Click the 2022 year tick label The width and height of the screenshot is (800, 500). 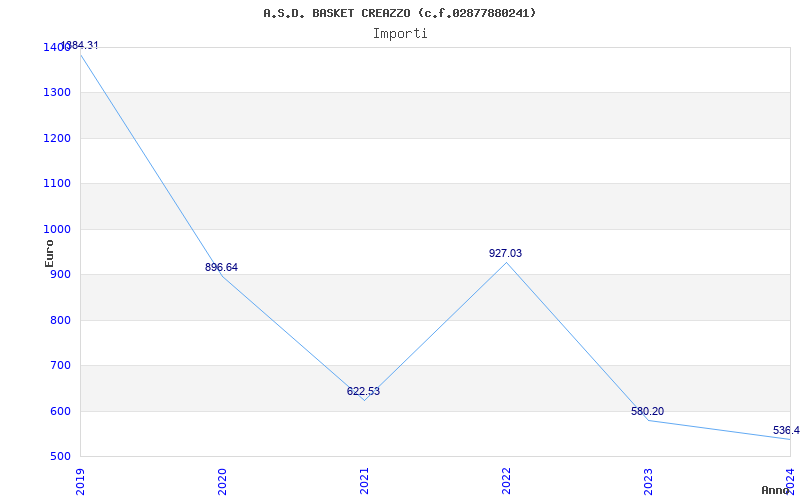pos(506,481)
